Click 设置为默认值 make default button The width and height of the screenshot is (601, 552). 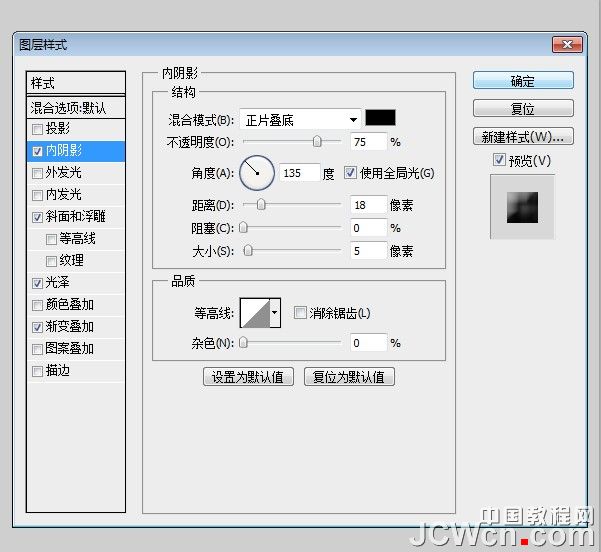[x=248, y=377]
